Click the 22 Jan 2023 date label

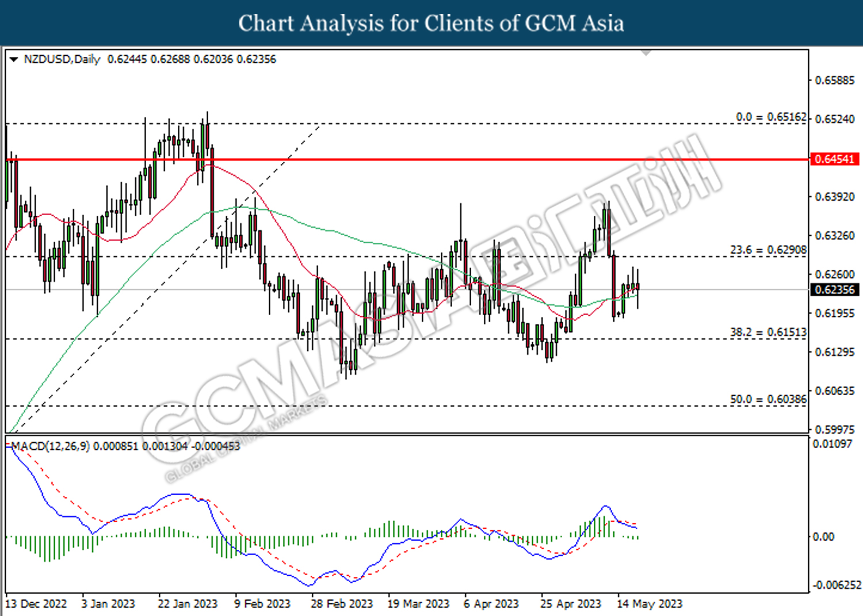pyautogui.click(x=188, y=604)
